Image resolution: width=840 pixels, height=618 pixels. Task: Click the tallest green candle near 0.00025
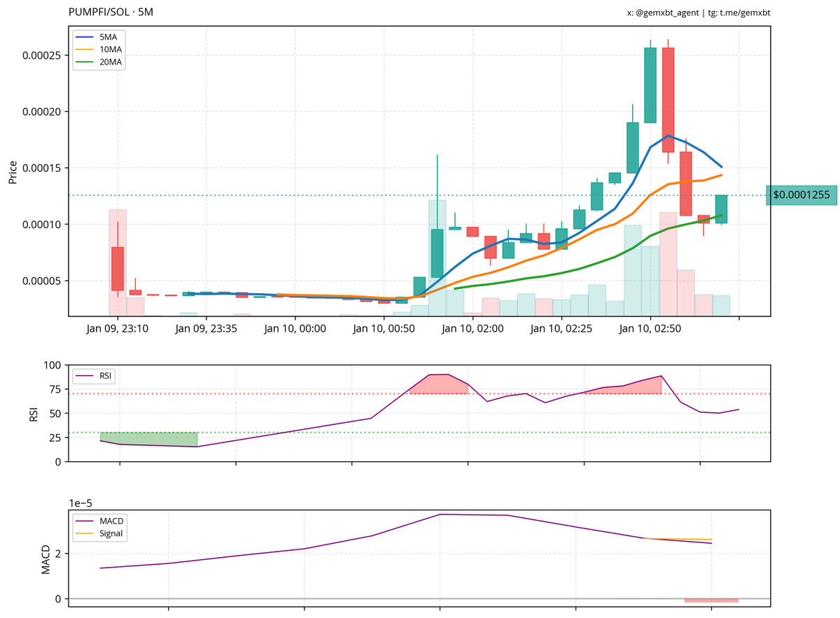click(x=650, y=85)
